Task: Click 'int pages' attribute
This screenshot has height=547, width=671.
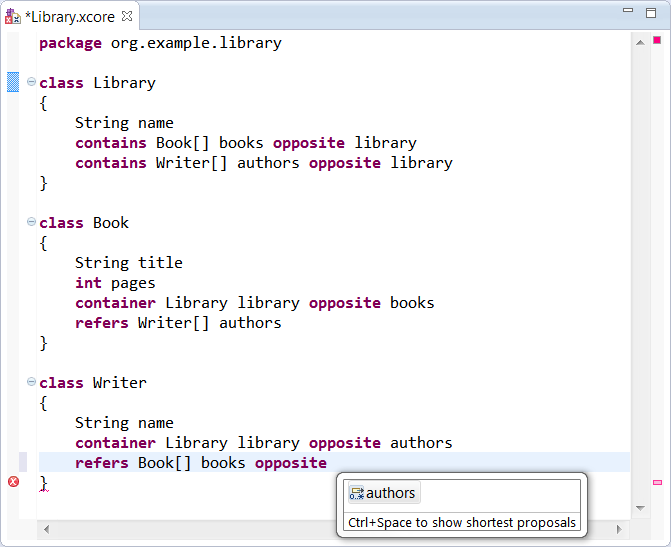Action: (x=115, y=283)
